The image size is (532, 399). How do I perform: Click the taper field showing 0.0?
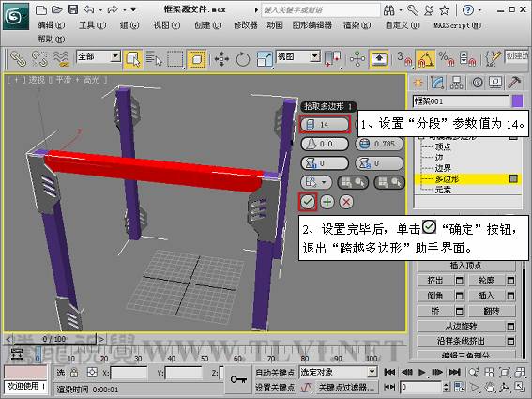coord(325,144)
